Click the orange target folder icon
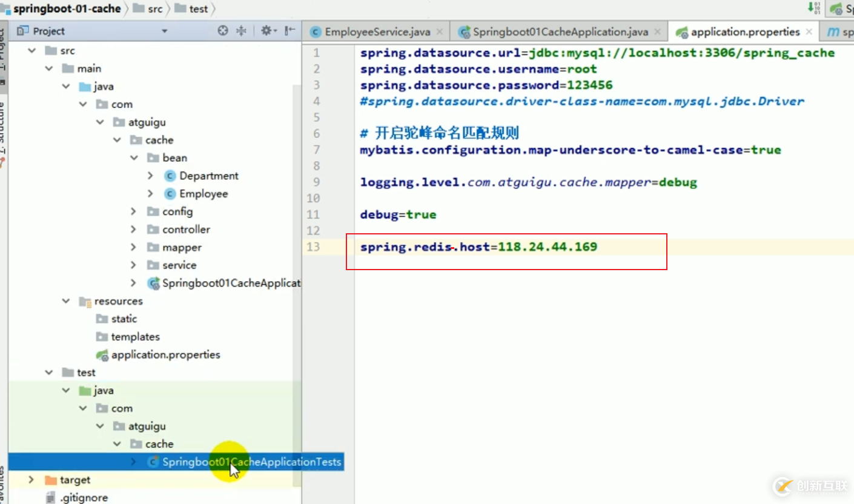 51,480
